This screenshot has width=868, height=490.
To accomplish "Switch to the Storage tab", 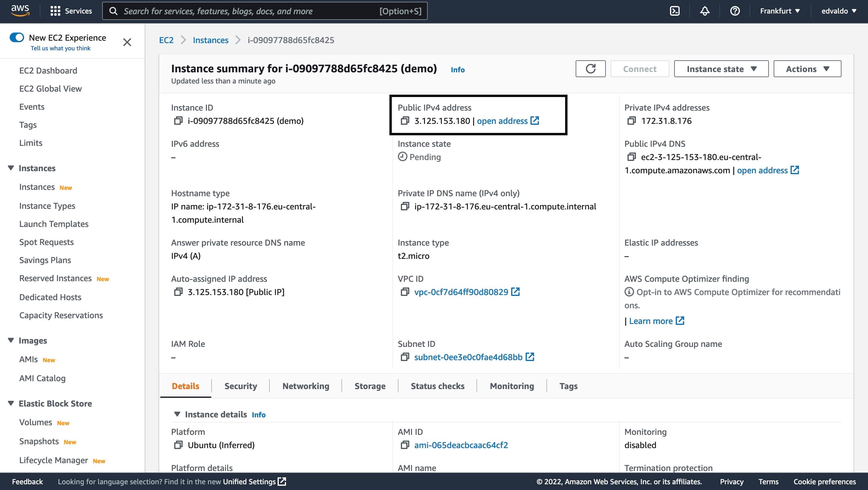I will [370, 386].
